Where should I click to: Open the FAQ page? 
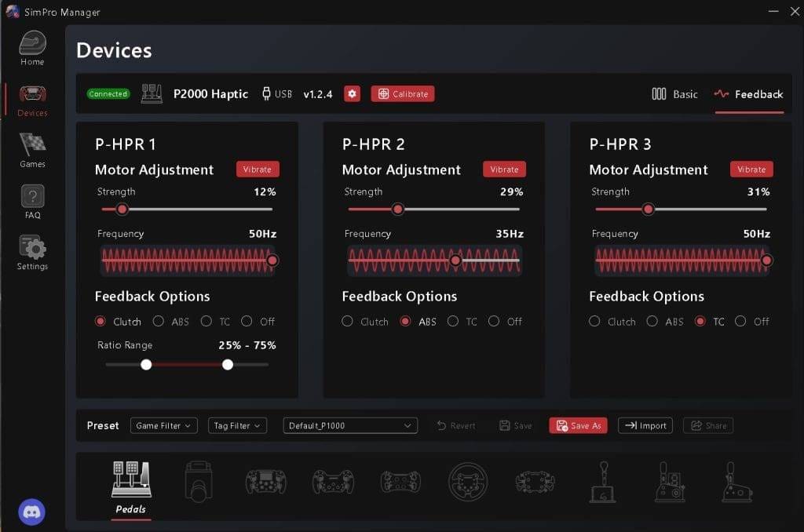[x=31, y=199]
